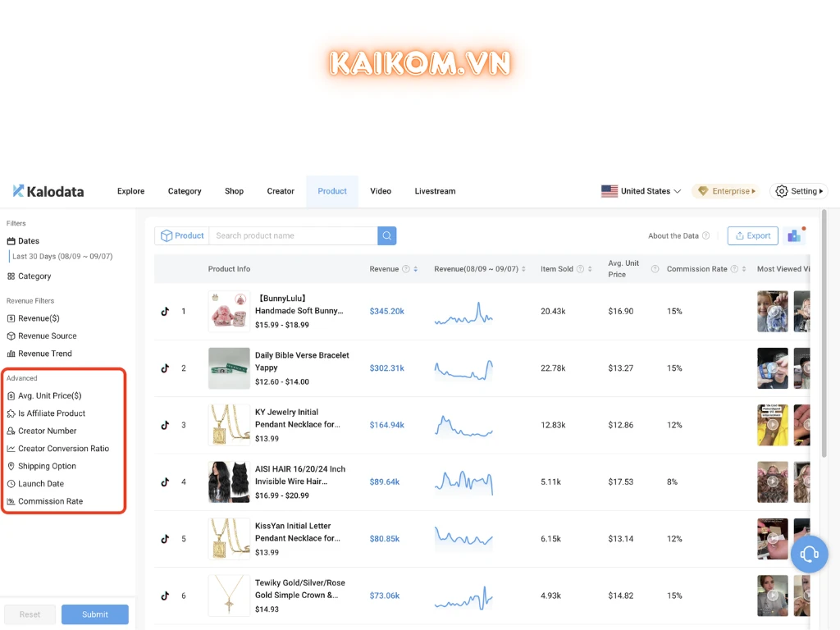
Task: Open the colorful blocks icon beside Export
Action: click(x=793, y=235)
